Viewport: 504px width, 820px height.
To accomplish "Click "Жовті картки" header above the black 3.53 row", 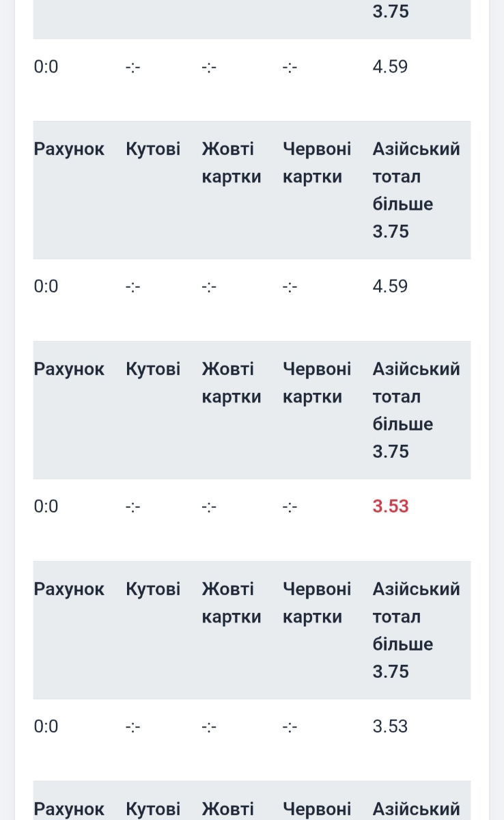I will 232,603.
